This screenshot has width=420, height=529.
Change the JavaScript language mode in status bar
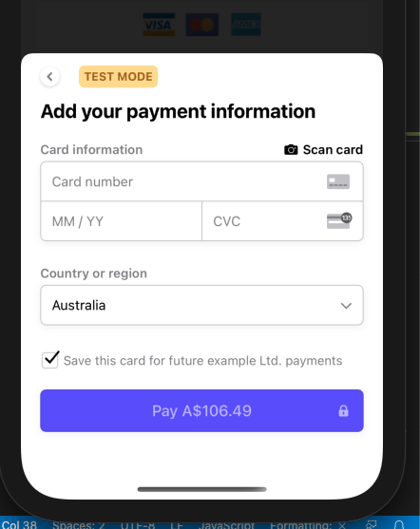pyautogui.click(x=226, y=525)
